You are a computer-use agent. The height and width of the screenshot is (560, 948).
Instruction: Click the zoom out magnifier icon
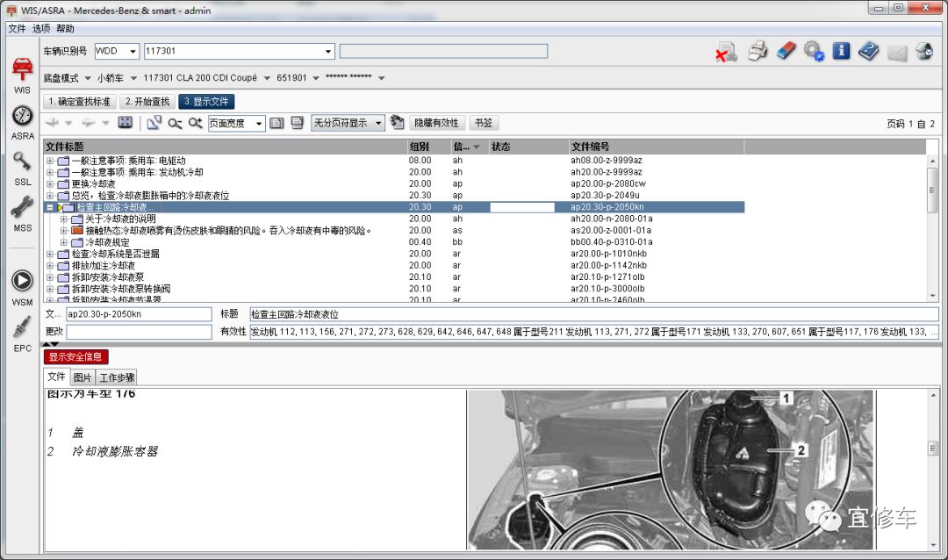coord(175,124)
